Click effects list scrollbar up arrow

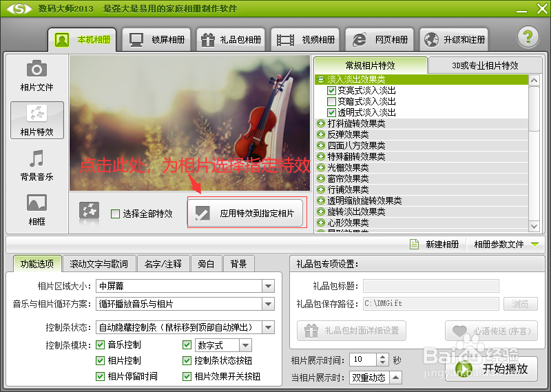pos(534,81)
